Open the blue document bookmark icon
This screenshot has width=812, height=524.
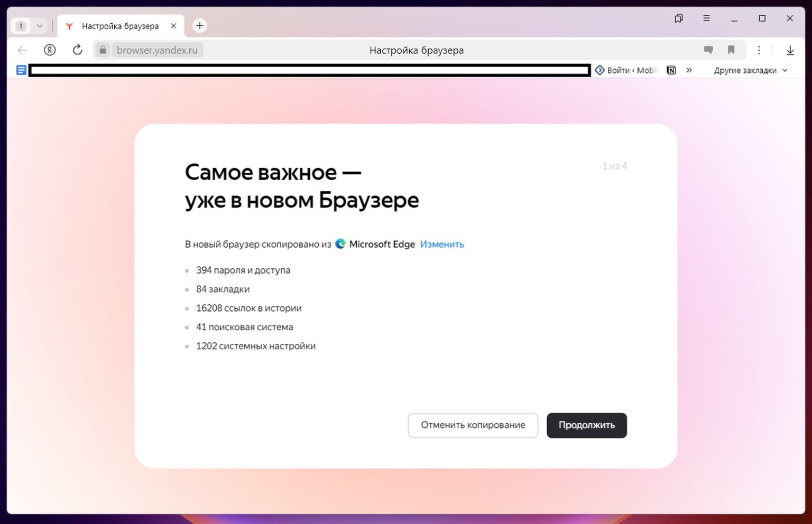point(21,70)
